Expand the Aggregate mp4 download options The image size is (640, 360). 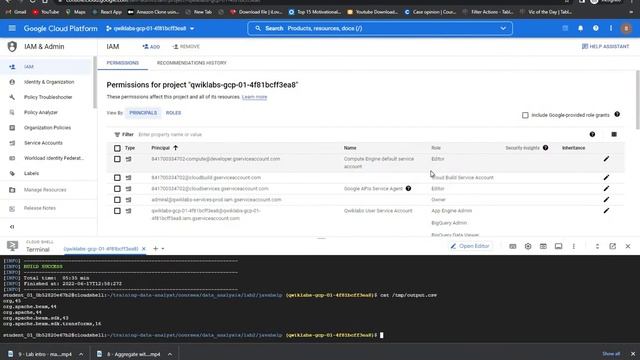pyautogui.click(x=170, y=354)
